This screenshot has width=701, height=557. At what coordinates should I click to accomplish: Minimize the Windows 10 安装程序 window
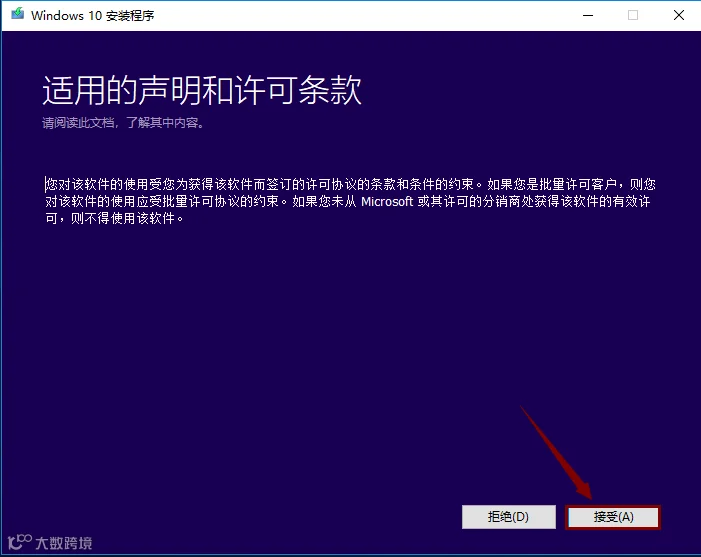pyautogui.click(x=588, y=15)
